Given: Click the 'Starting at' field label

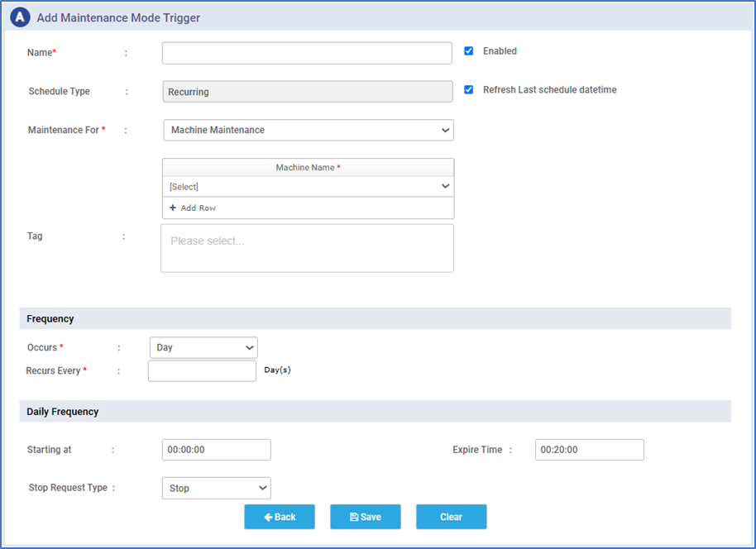Looking at the screenshot, I should pyautogui.click(x=49, y=450).
